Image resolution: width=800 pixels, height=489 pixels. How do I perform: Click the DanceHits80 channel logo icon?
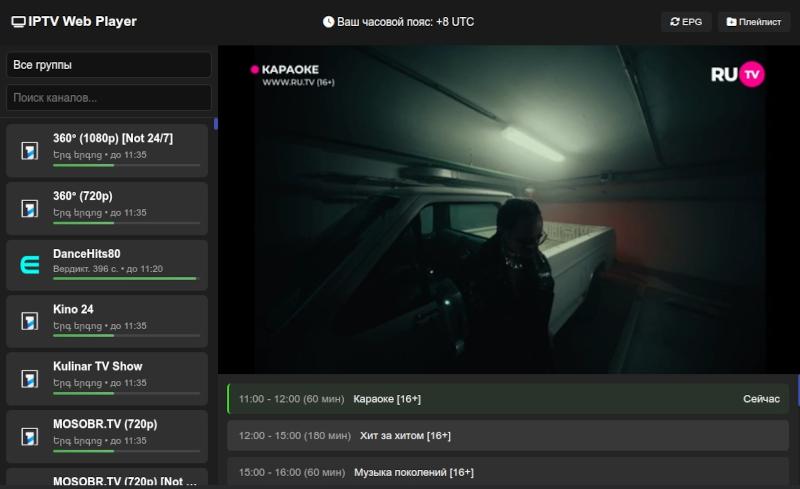coord(30,265)
